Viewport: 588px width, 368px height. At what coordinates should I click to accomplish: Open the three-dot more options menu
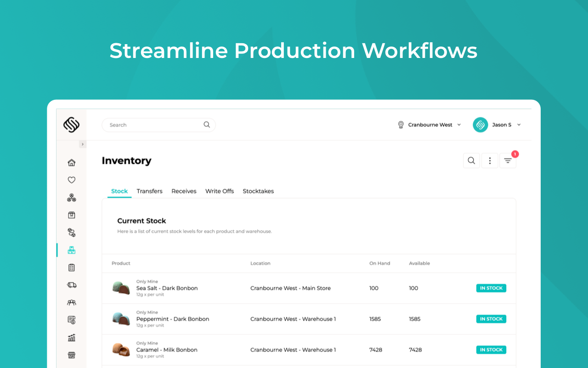pos(490,161)
